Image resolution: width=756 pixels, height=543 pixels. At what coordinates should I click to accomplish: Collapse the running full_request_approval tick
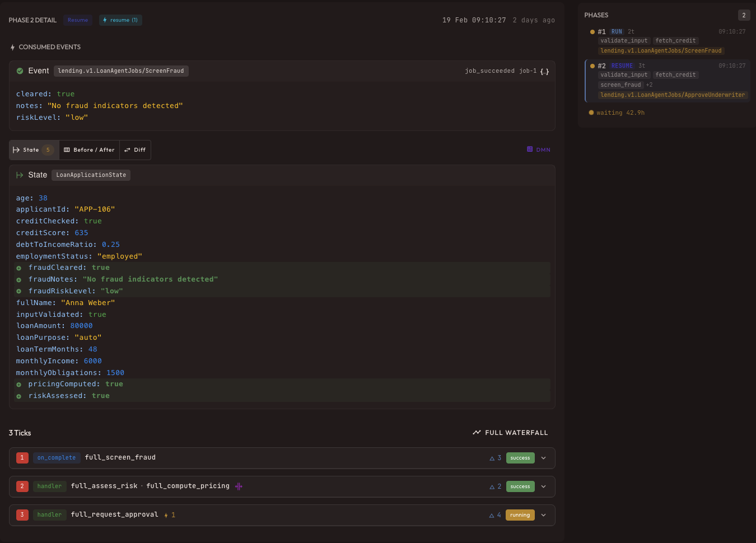(x=543, y=514)
